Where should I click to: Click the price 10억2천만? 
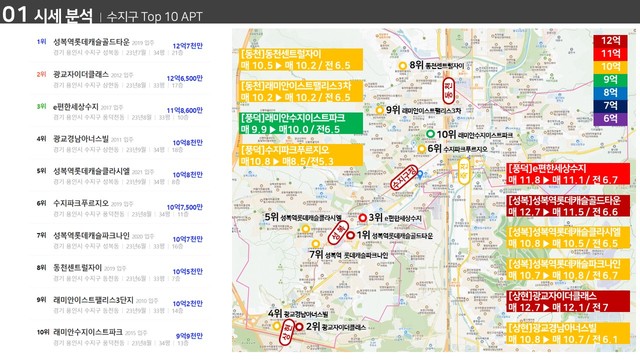coord(187,304)
